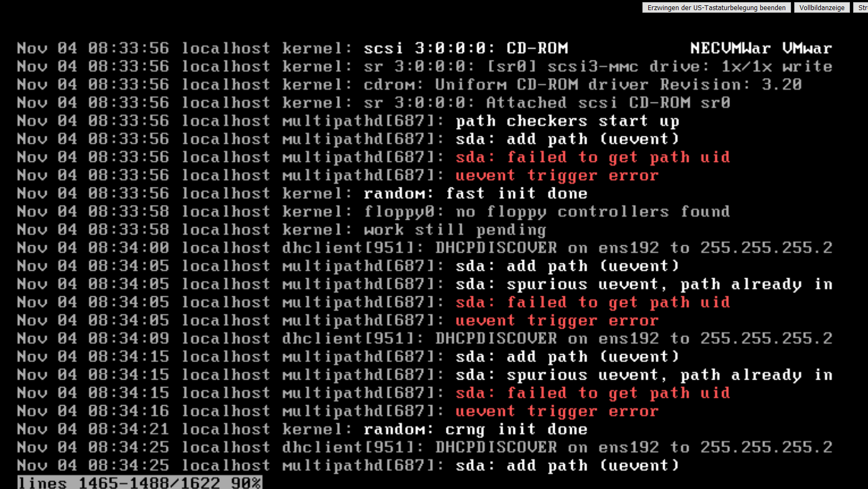Image resolution: width=868 pixels, height=489 pixels.
Task: Click the 'path checkers start up' message
Action: pyautogui.click(x=568, y=121)
